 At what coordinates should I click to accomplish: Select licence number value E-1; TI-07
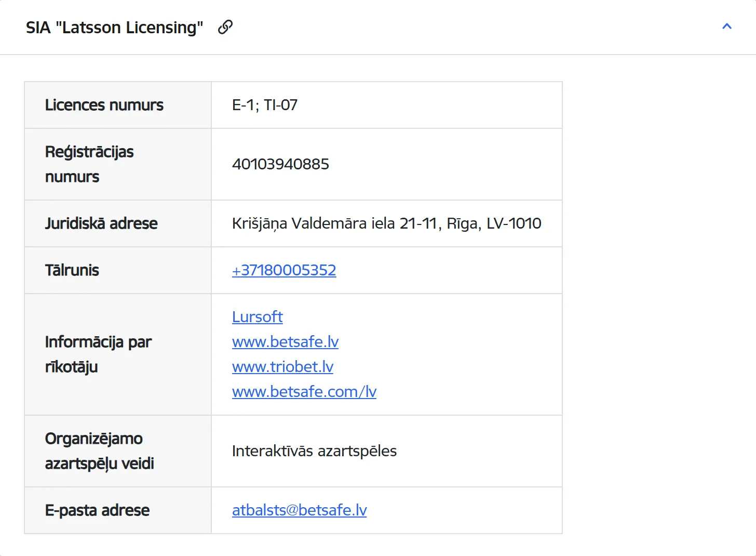265,105
